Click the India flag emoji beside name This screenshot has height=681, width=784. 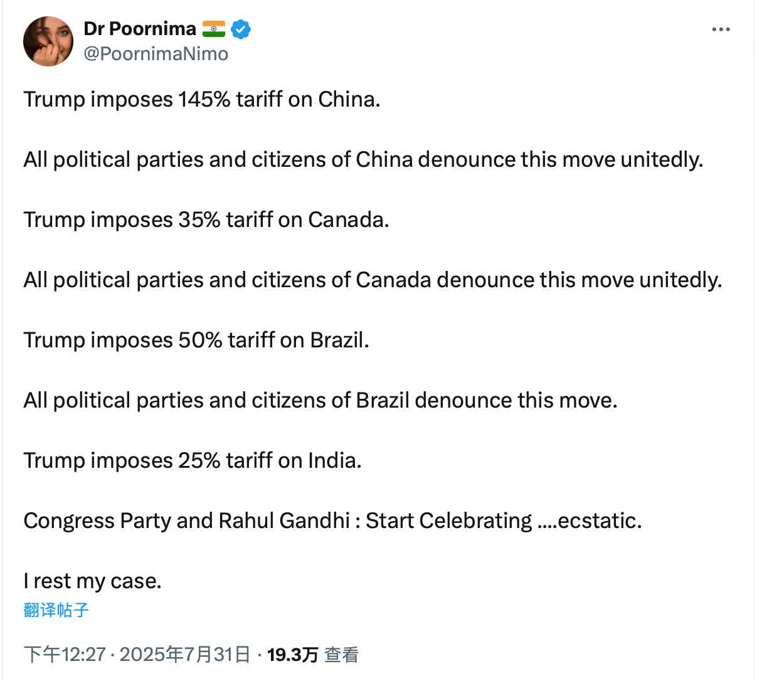(214, 29)
